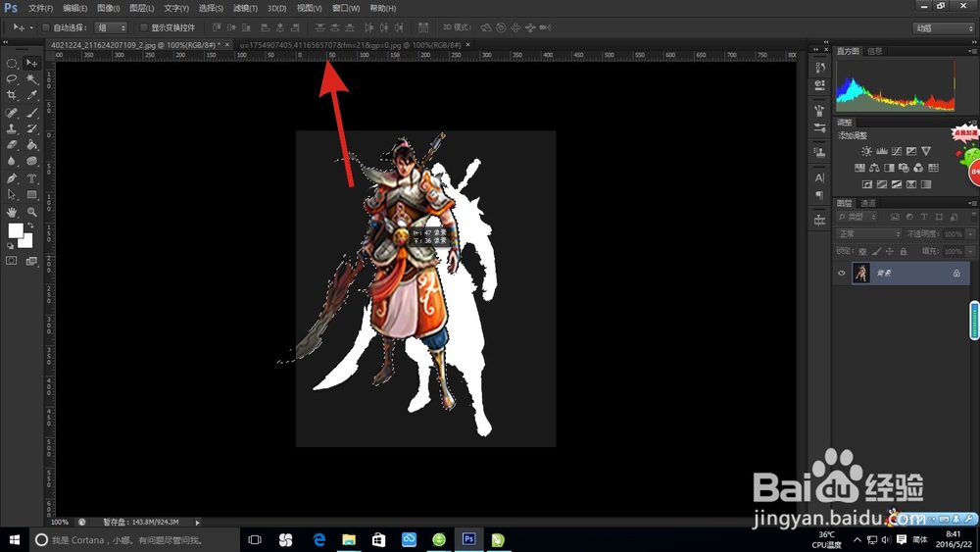Open status bar info arrow menu
The width and height of the screenshot is (980, 552).
tap(198, 522)
